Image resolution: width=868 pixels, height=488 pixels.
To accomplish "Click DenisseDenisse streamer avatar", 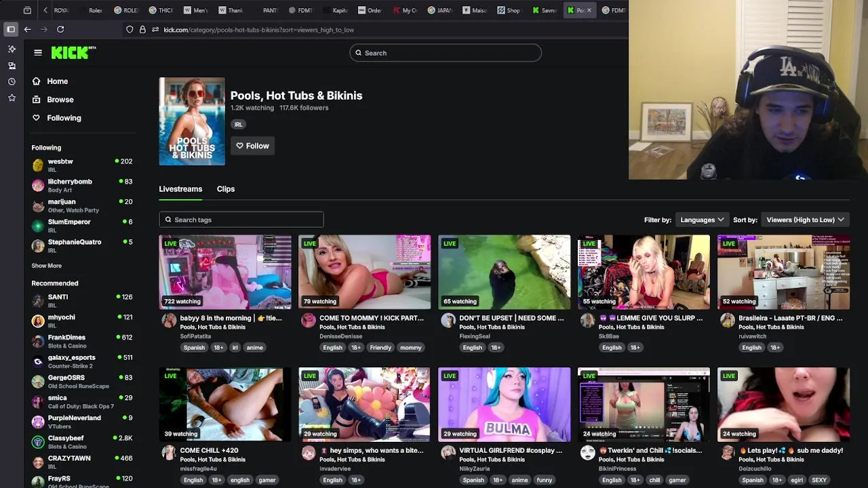I will (309, 321).
